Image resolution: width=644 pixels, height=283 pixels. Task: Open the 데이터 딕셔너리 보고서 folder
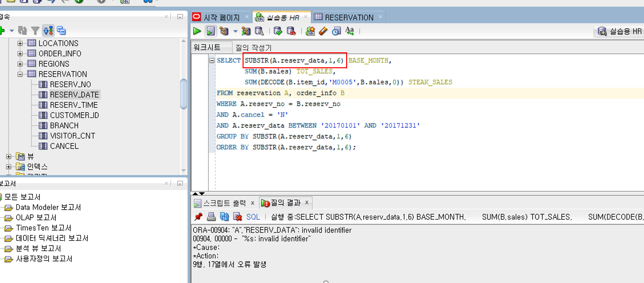tap(52, 238)
